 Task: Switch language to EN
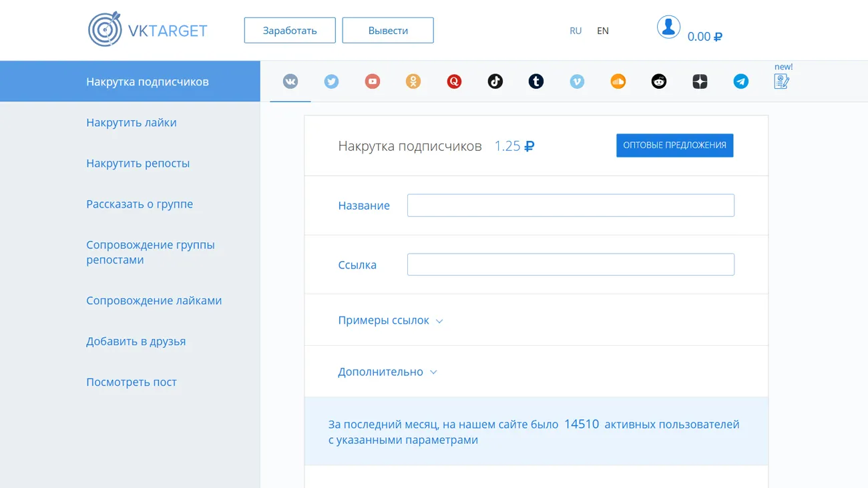tap(603, 31)
